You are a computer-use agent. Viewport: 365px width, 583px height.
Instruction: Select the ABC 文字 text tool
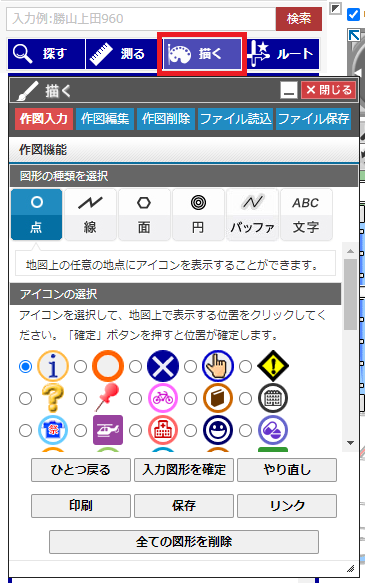point(306,214)
